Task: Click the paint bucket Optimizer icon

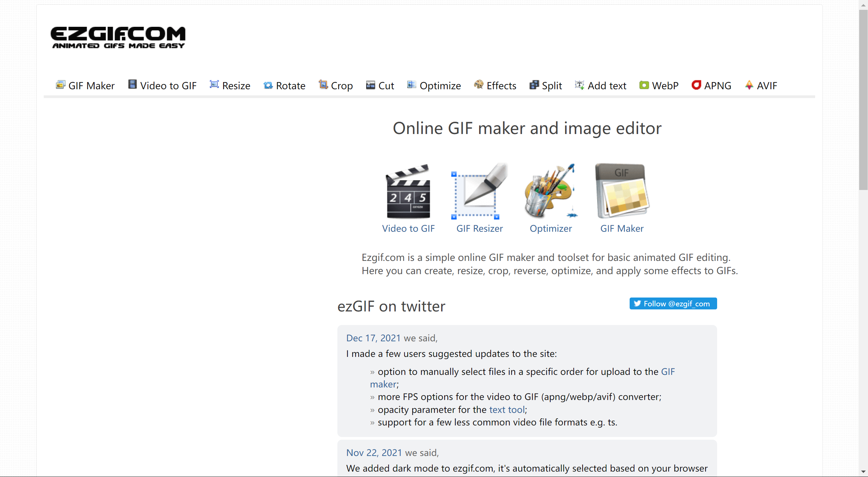Action: (550, 191)
